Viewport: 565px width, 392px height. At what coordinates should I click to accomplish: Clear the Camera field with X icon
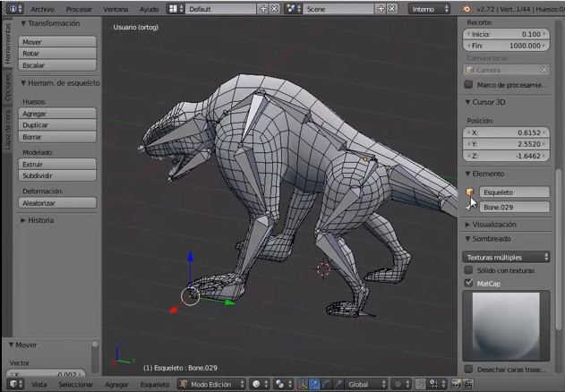pos(544,69)
